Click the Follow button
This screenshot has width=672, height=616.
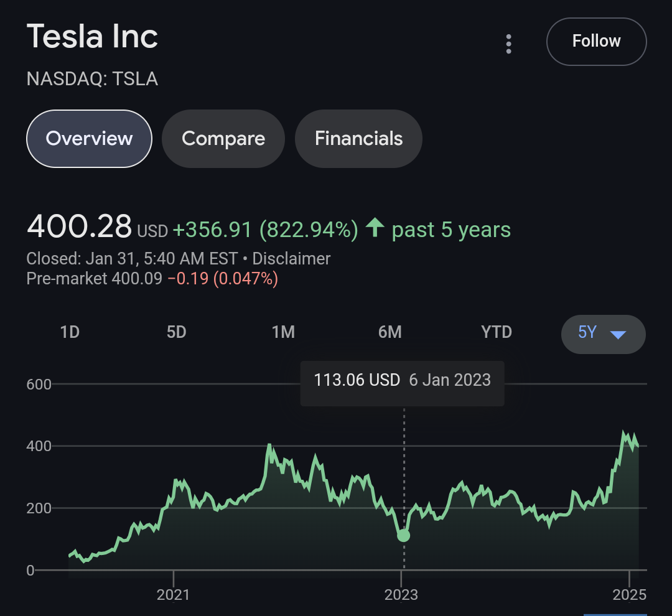point(596,42)
